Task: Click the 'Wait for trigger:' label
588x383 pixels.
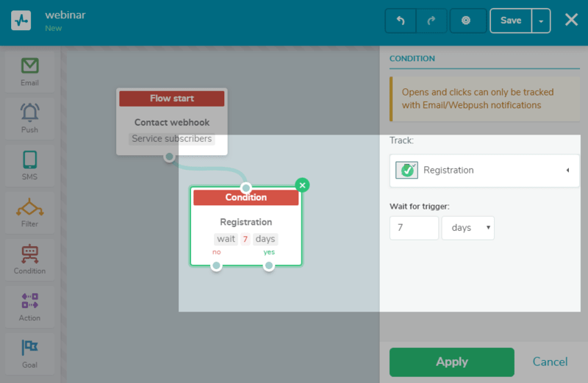Action: pyautogui.click(x=420, y=207)
